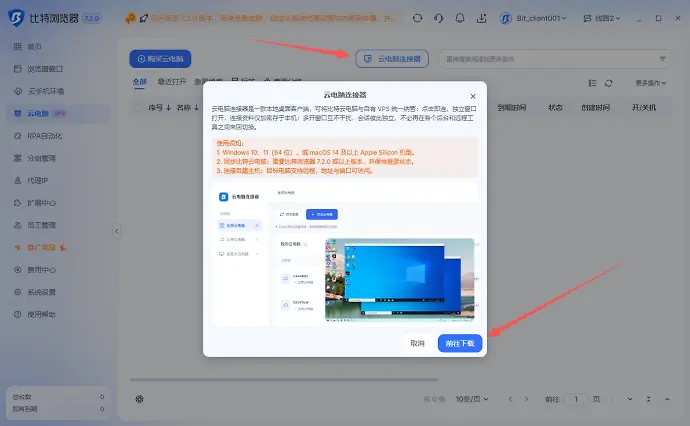Screen dimensions: 690x426
Task: Click the bottom-bar down chevron icon
Action: [630, 399]
